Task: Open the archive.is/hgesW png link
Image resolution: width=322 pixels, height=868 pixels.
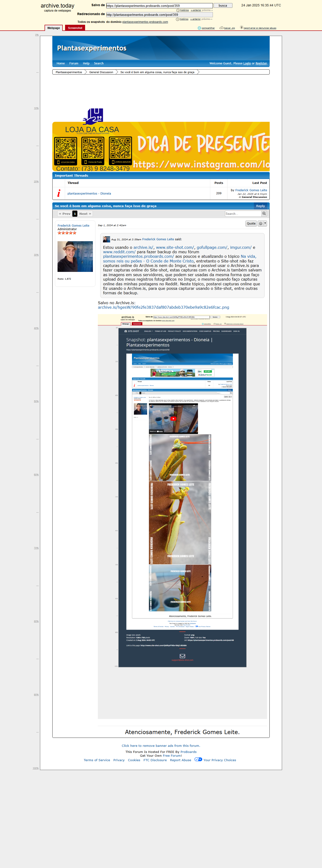Action: pos(163,307)
